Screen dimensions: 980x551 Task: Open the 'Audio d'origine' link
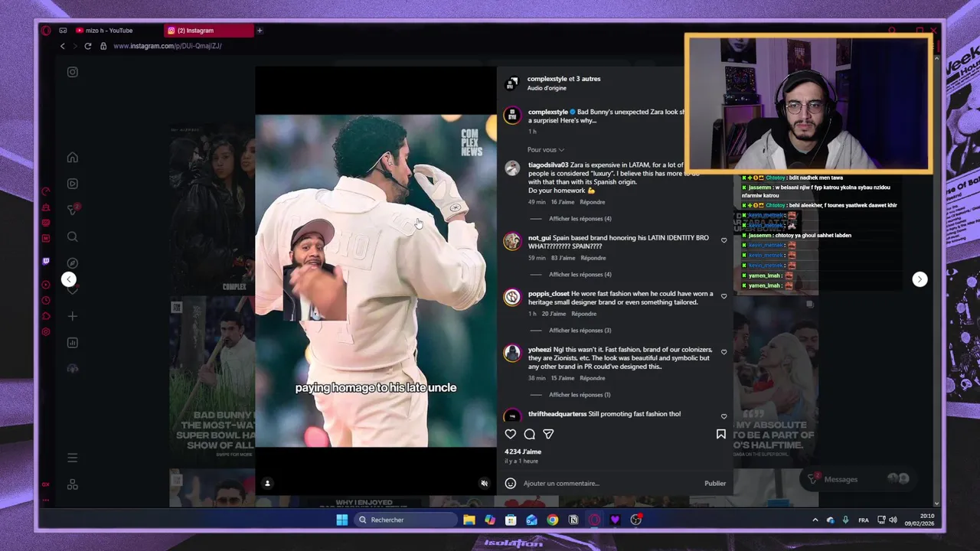(x=547, y=88)
